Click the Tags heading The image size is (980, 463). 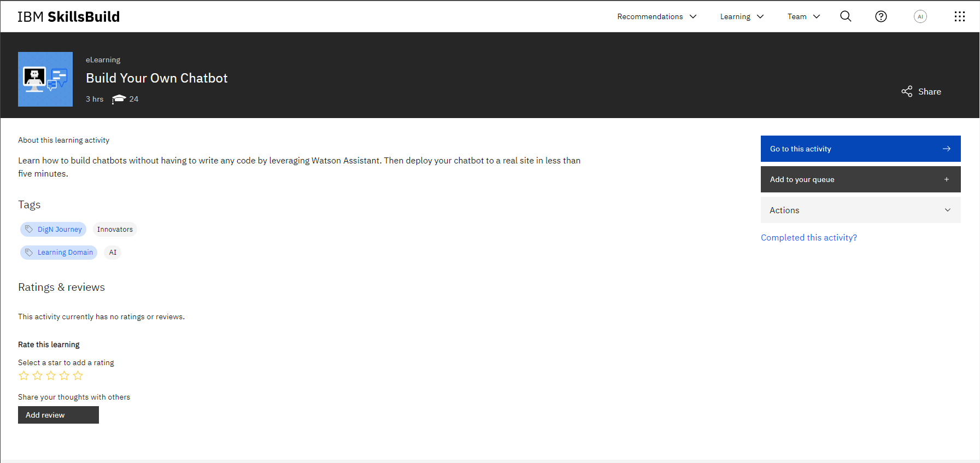coord(29,204)
